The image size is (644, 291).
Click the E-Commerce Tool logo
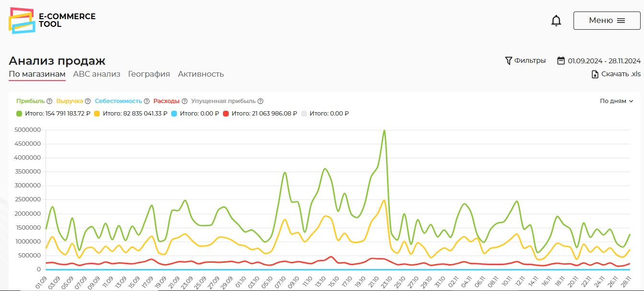coord(52,20)
